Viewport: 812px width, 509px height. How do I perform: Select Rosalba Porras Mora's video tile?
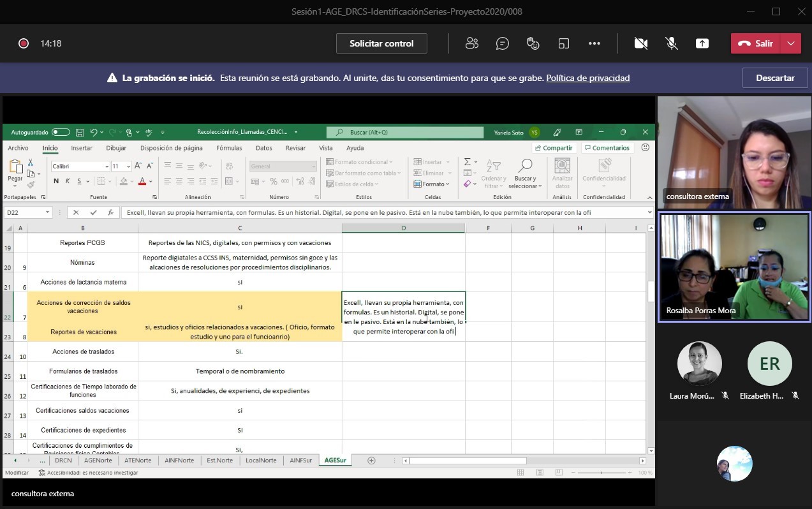point(734,267)
